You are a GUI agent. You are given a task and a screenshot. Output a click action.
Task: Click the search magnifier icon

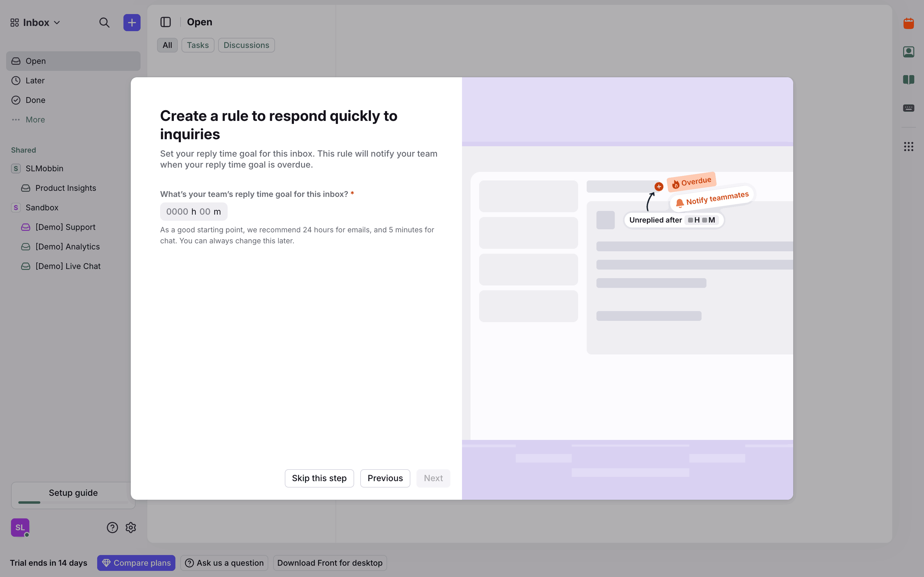point(104,23)
